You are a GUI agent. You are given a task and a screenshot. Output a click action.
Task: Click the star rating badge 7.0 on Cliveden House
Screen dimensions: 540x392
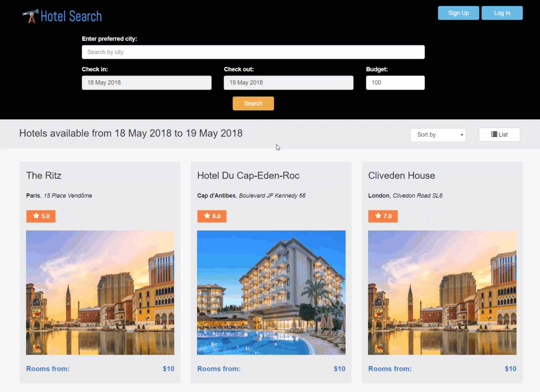coord(383,216)
